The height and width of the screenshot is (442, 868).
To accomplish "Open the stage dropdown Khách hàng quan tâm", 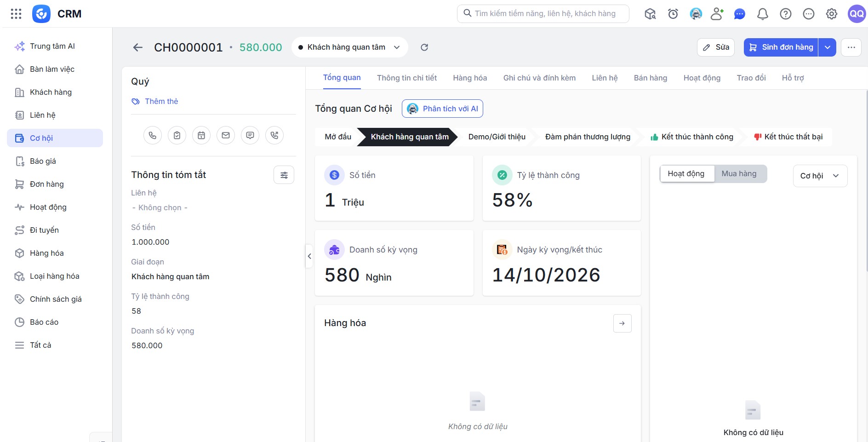I will 349,47.
